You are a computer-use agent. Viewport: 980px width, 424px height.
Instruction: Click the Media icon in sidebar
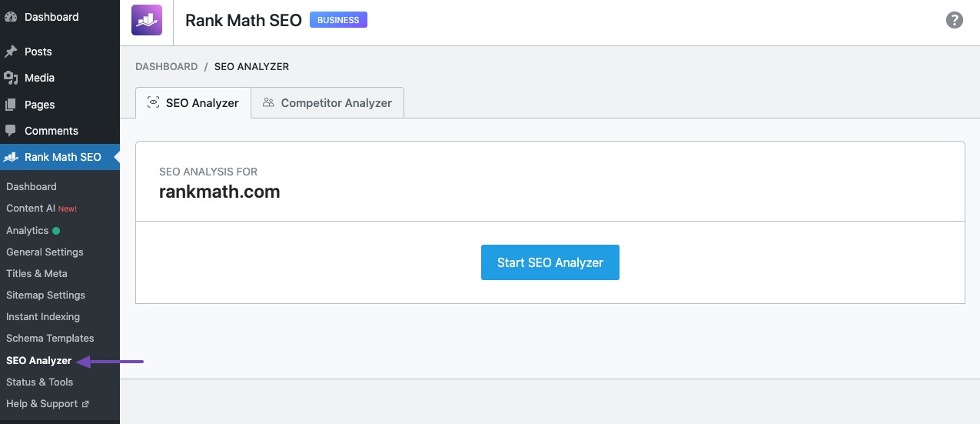[x=11, y=78]
